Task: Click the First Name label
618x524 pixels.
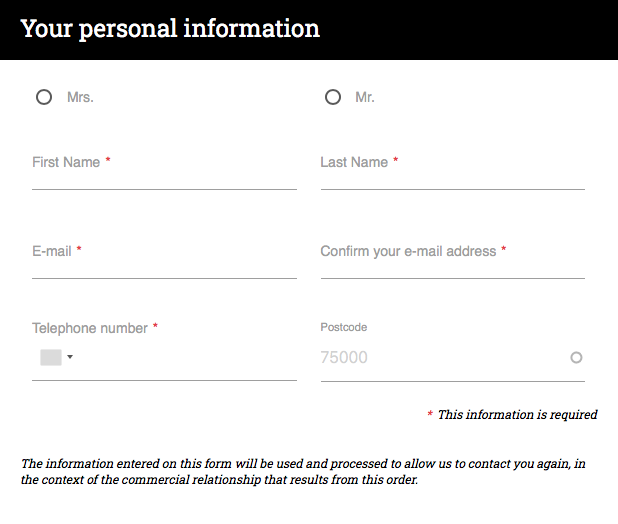Action: pos(66,162)
